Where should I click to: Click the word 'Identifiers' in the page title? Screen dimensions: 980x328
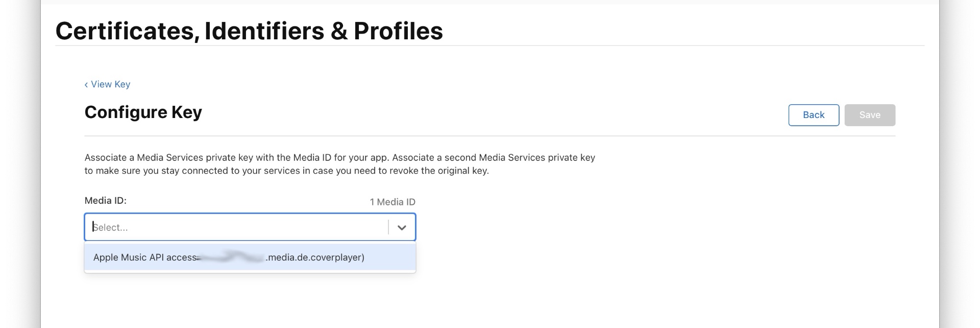click(x=264, y=31)
